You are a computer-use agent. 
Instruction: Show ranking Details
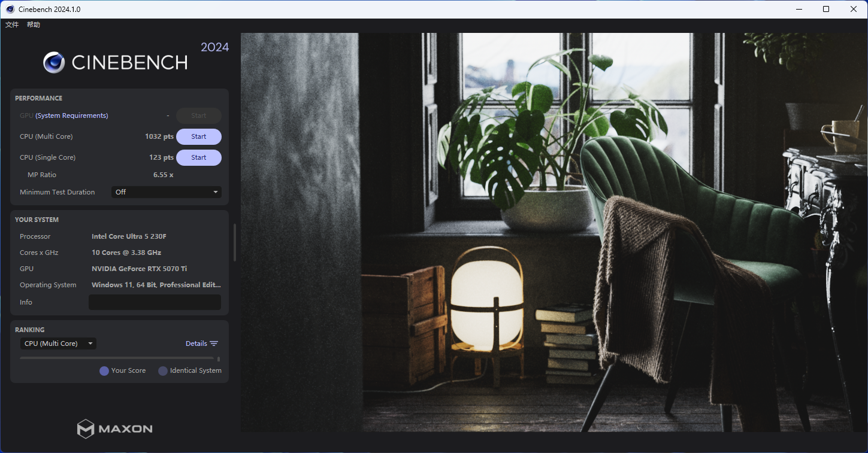pyautogui.click(x=196, y=343)
